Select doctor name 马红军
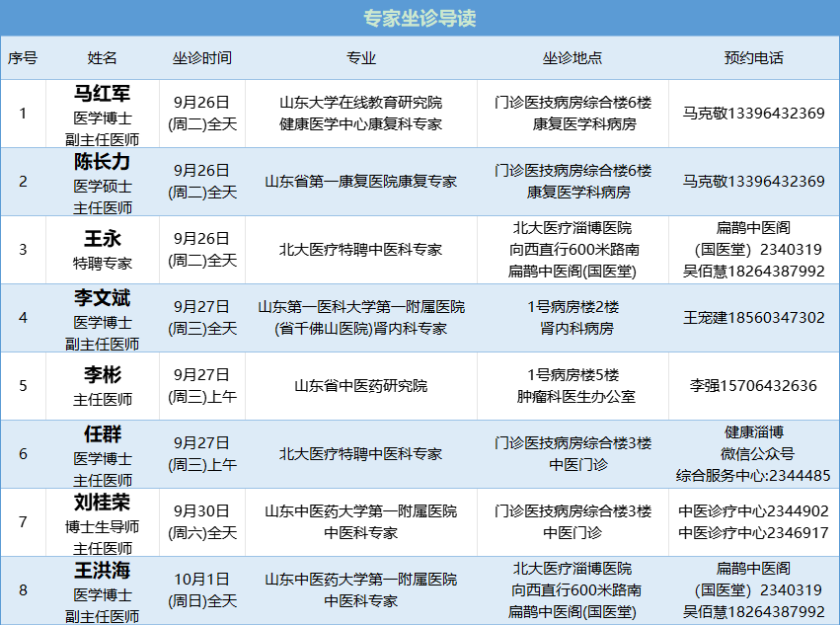Image resolution: width=840 pixels, height=625 pixels. [x=103, y=94]
